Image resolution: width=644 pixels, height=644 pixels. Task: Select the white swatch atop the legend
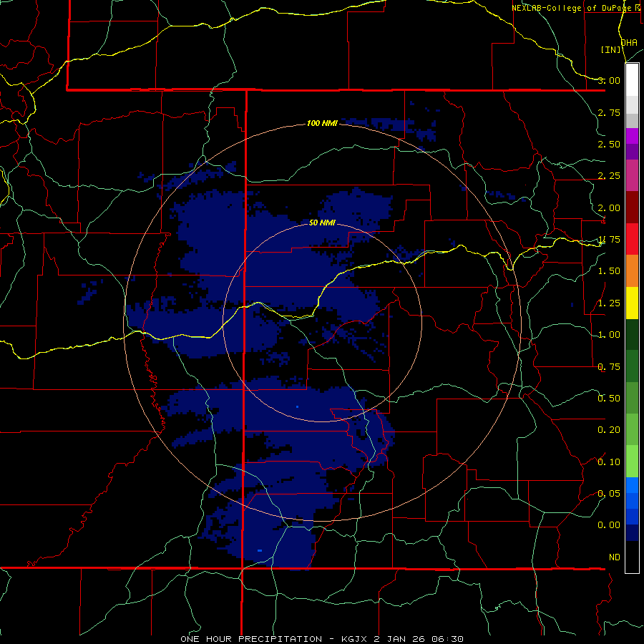[x=632, y=79]
